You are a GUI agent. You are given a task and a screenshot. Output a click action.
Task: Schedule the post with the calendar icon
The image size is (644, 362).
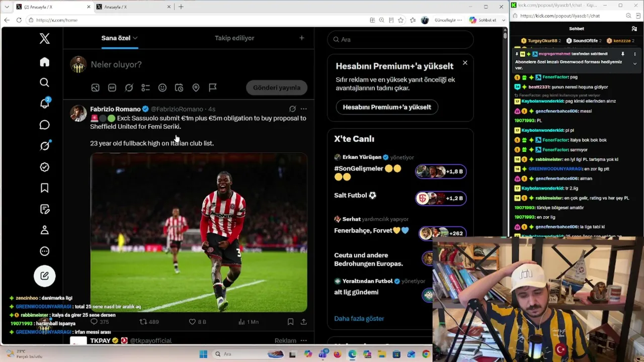[179, 87]
